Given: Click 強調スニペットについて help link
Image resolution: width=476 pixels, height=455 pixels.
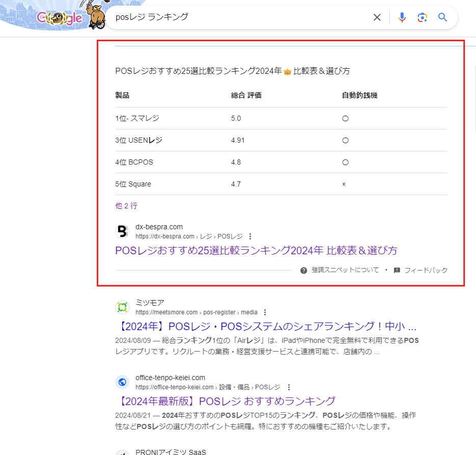Looking at the screenshot, I should click(x=345, y=270).
